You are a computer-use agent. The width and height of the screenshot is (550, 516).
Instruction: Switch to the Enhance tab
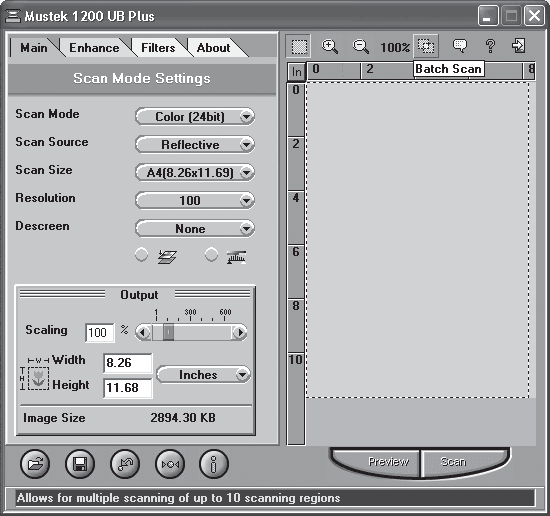pos(94,48)
